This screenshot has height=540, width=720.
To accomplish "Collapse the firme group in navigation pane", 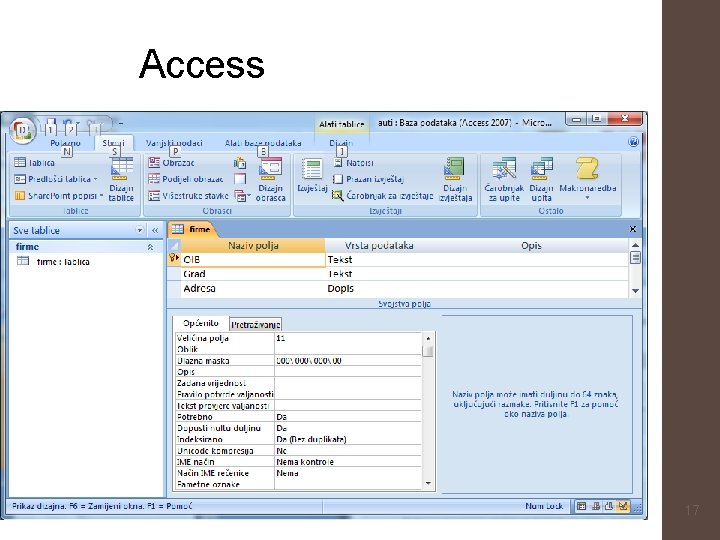I will click(x=150, y=247).
